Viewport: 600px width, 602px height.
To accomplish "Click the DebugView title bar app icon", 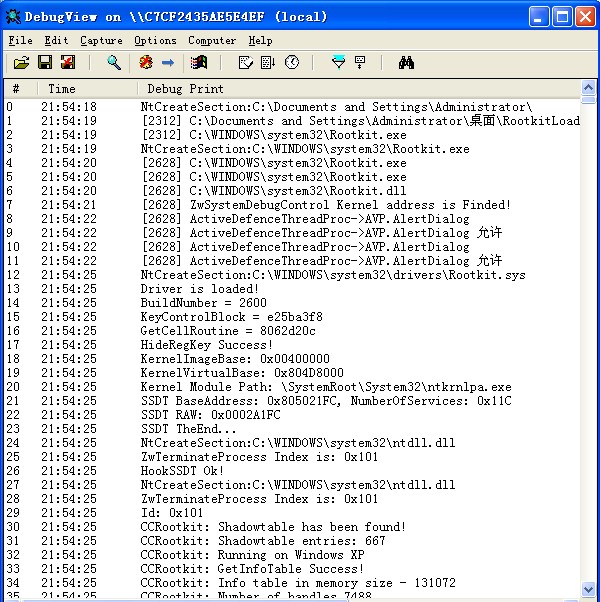I will point(13,17).
